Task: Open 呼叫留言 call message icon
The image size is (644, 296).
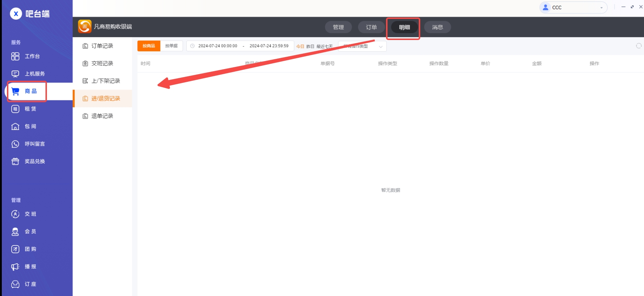Action: coord(15,144)
